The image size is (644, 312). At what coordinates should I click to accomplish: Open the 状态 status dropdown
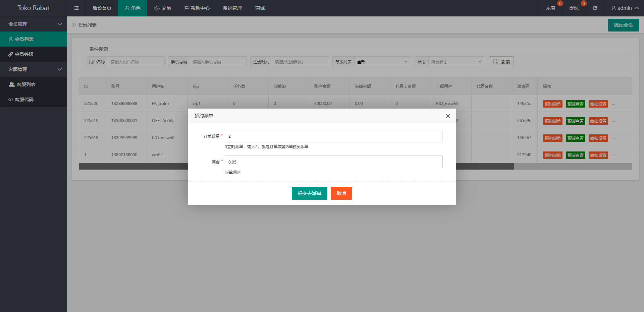(x=456, y=62)
